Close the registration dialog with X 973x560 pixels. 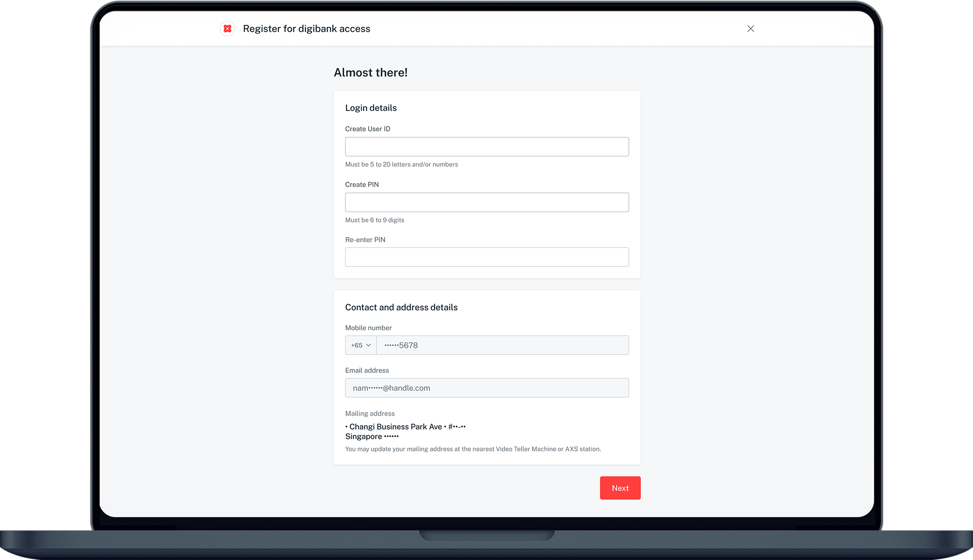click(x=750, y=29)
